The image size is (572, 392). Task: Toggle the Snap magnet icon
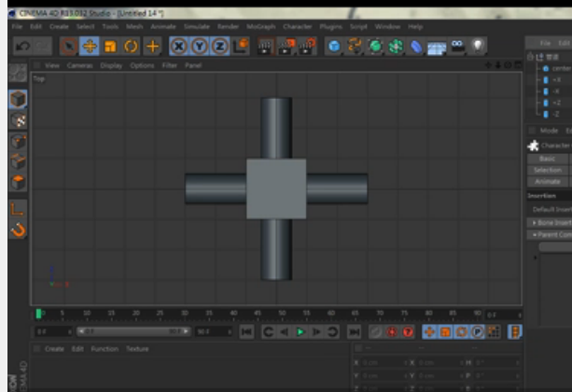pos(18,230)
